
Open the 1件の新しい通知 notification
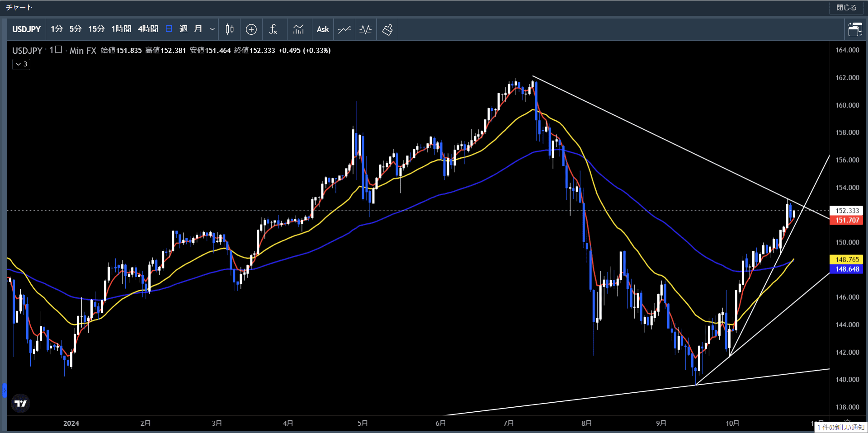[840, 427]
